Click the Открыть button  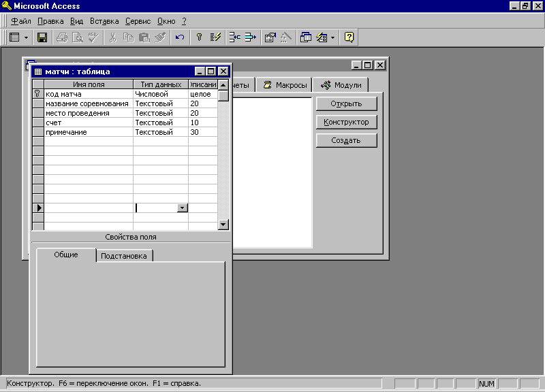[346, 103]
